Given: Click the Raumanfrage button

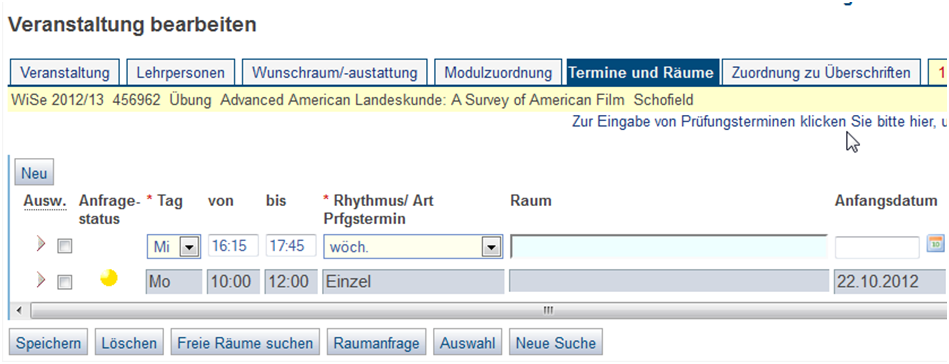Looking at the screenshot, I should click(x=376, y=343).
